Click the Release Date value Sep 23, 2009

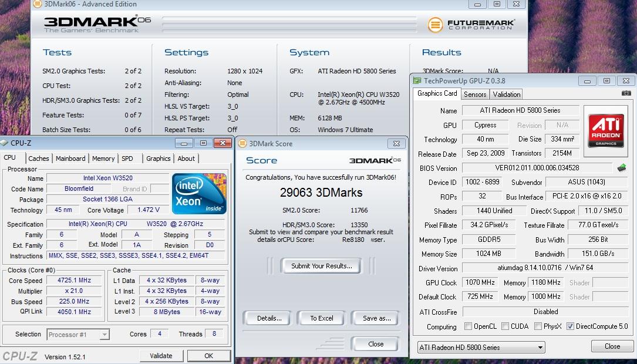(x=485, y=153)
